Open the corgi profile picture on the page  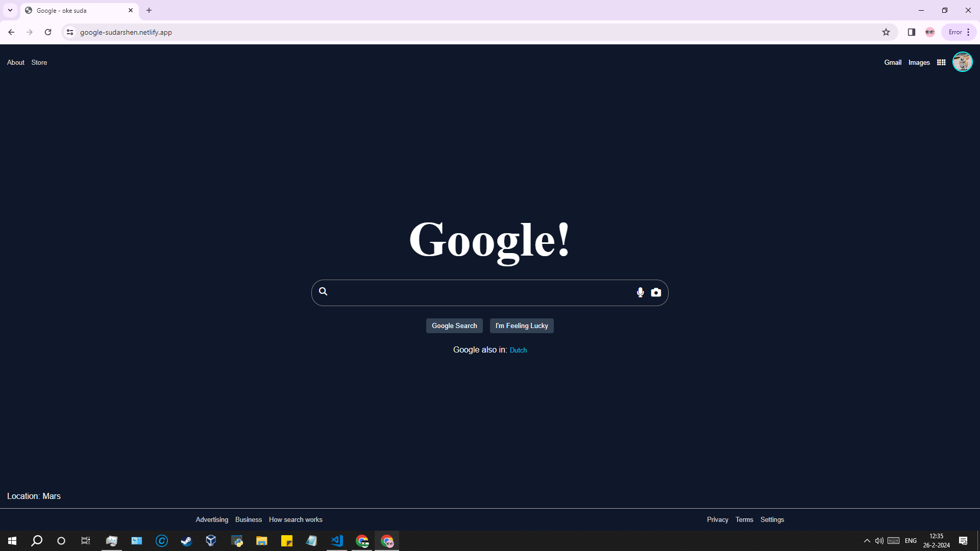pyautogui.click(x=963, y=62)
